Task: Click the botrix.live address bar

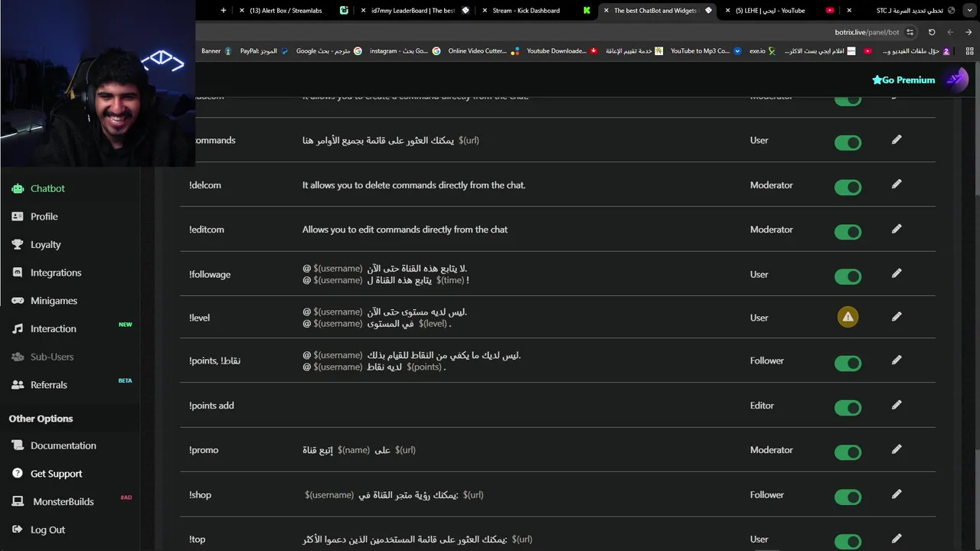Action: (856, 32)
